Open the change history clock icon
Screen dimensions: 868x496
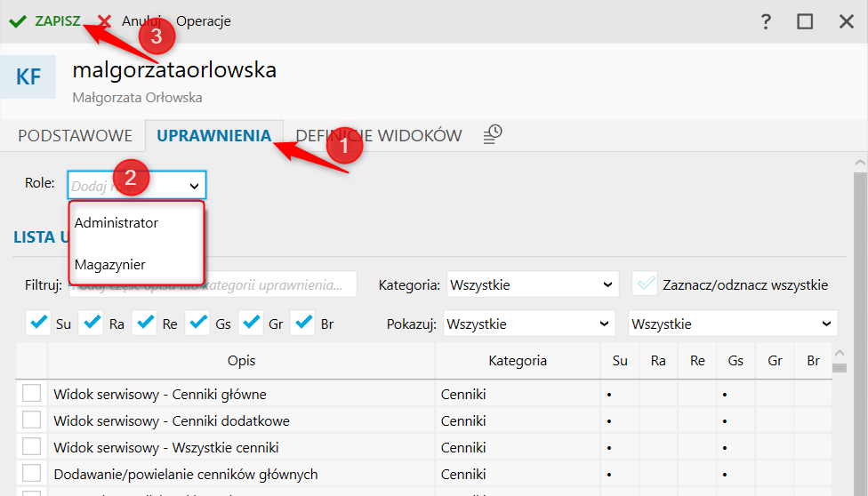pyautogui.click(x=493, y=134)
